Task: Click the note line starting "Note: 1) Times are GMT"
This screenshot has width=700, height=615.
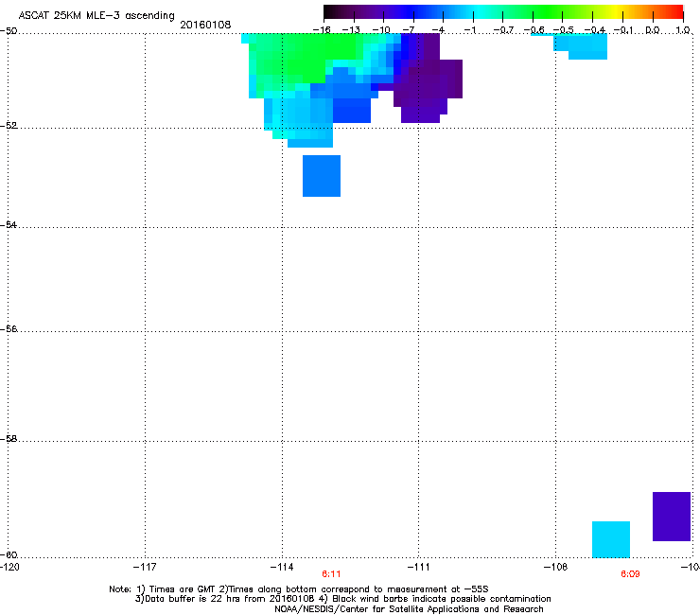Action: pyautogui.click(x=299, y=589)
